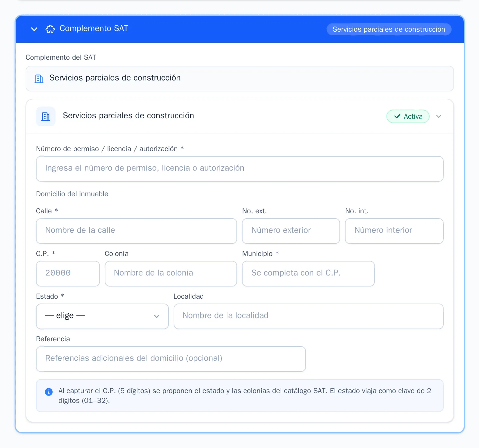Collapse the Complemento SAT section chevron
The image size is (479, 448).
coord(34,29)
